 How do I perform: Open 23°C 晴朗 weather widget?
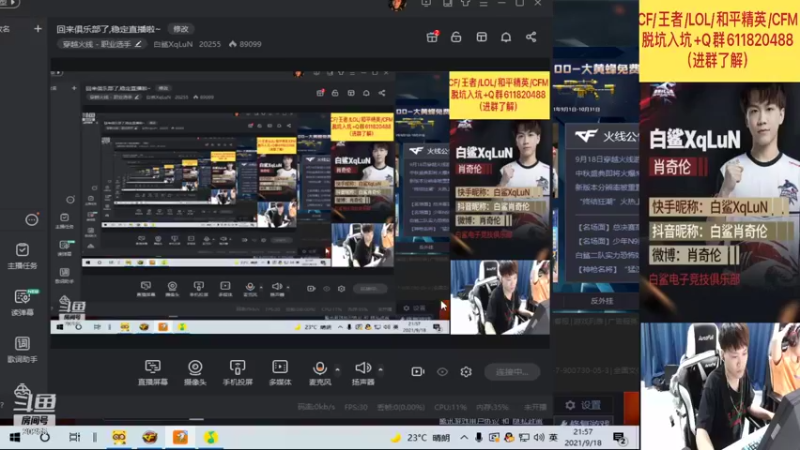420,437
